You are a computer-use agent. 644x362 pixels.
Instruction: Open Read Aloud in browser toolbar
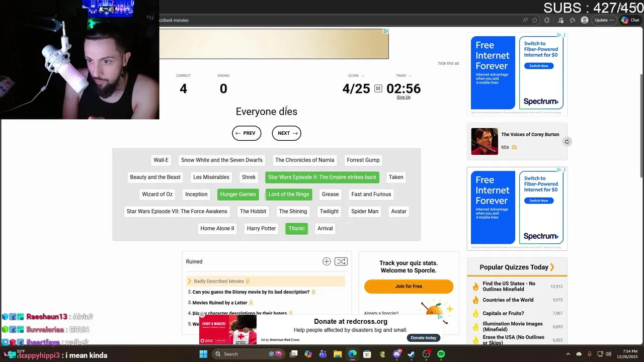point(525,20)
